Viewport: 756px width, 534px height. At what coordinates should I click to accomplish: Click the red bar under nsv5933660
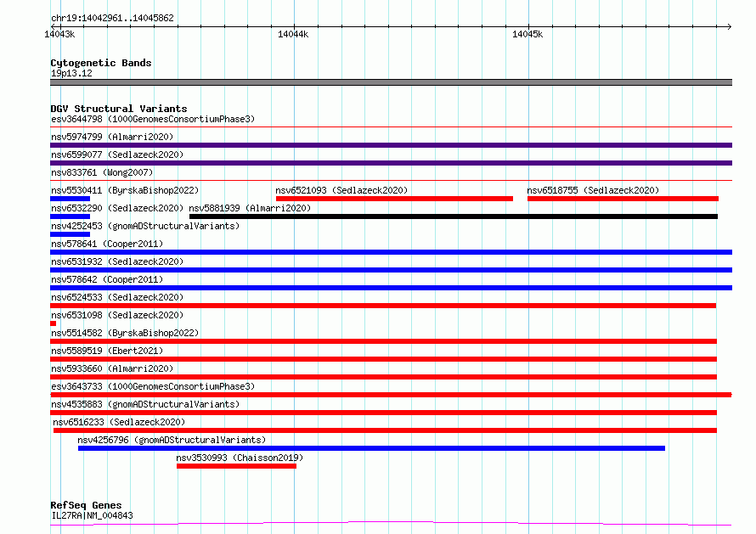click(x=383, y=377)
